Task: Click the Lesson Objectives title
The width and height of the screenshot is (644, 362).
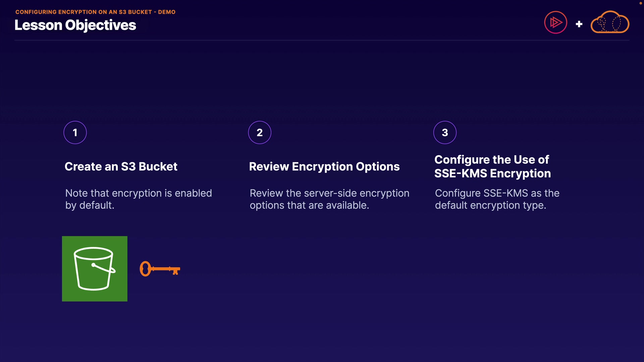Action: (75, 25)
